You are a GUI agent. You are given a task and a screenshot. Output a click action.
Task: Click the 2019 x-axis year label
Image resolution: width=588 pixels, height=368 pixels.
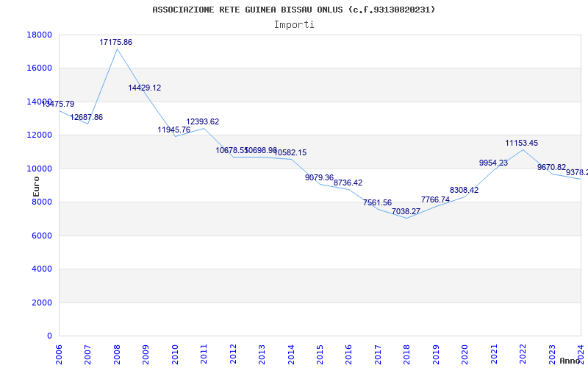[x=437, y=354]
